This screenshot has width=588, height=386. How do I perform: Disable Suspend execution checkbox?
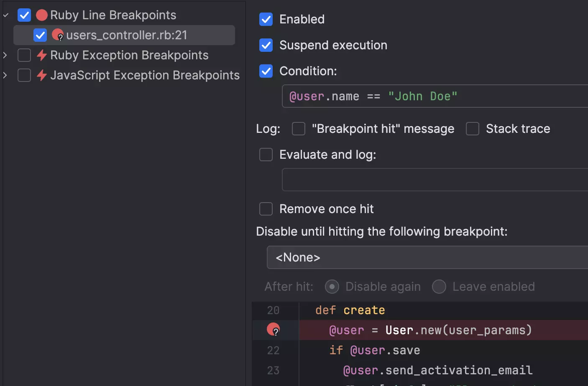tap(266, 45)
